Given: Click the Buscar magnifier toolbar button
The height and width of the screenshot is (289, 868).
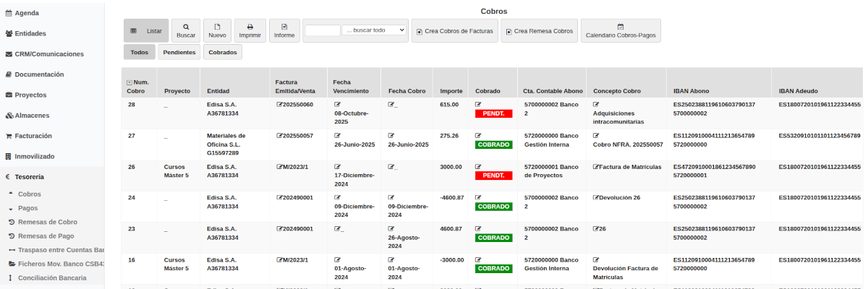Looking at the screenshot, I should point(186,30).
